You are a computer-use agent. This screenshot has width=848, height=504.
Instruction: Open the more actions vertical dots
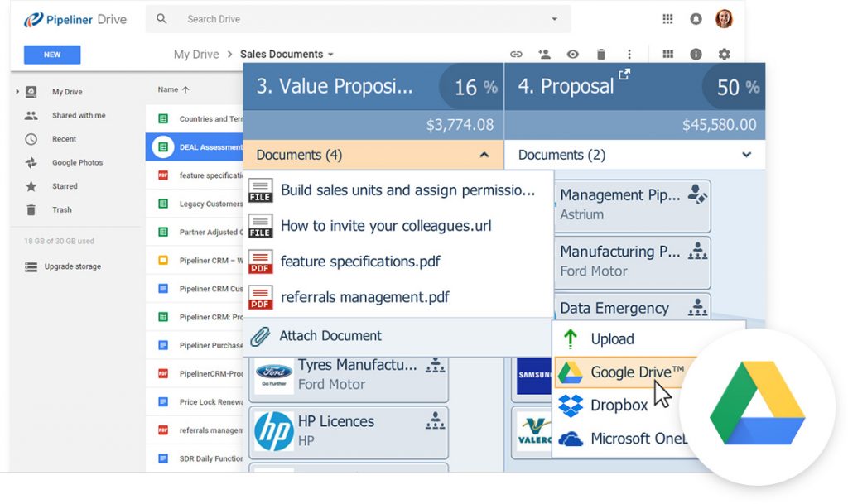629,54
